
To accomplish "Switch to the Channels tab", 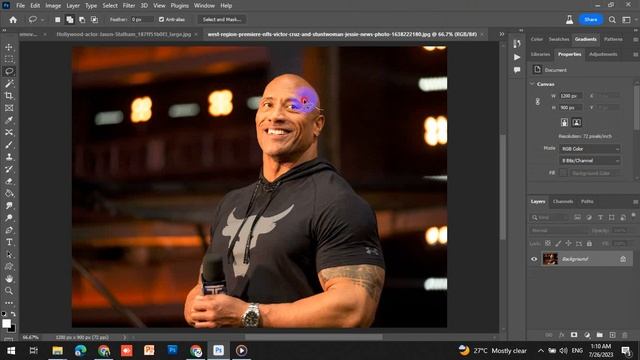I will [563, 202].
